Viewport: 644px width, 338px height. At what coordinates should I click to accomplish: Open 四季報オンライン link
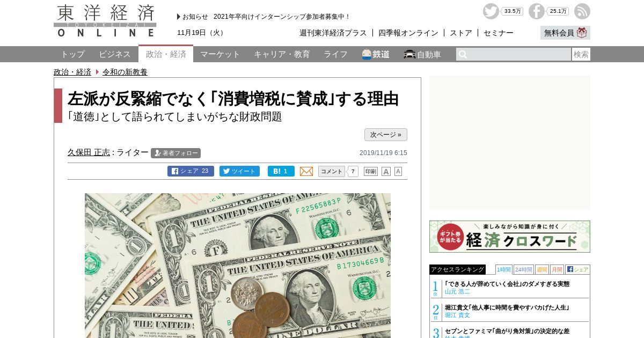click(x=408, y=33)
